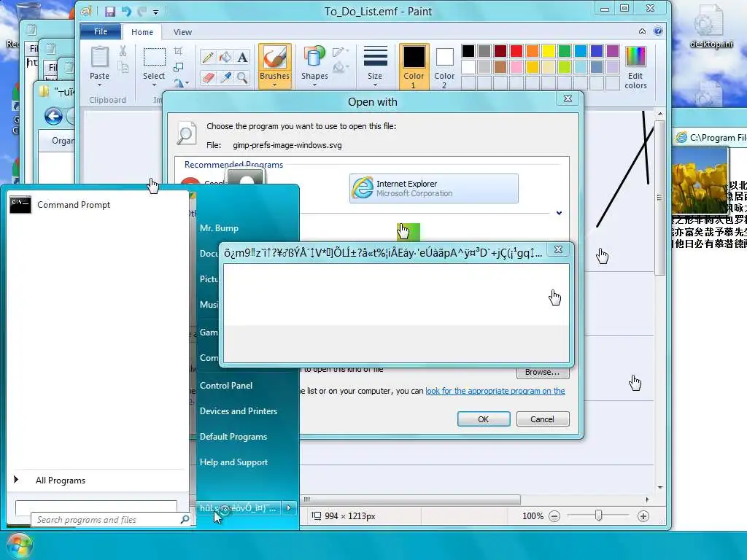
Task: Expand the Shapes dropdown arrow
Action: (314, 85)
